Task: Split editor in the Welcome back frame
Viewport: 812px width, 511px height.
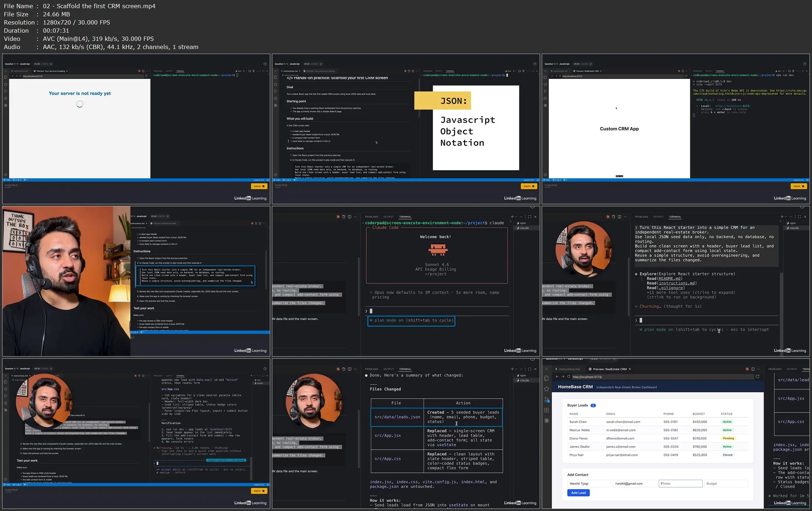Action: (349, 217)
